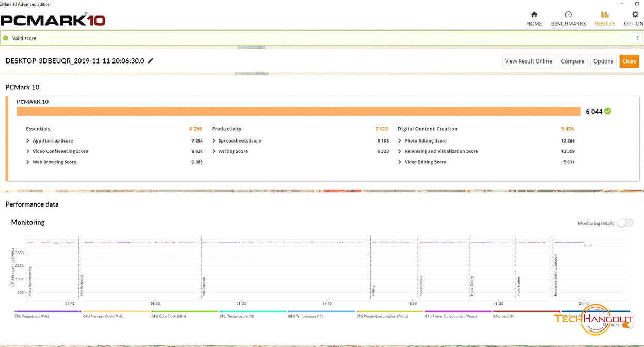Click the Photo Editing value 12 266
Viewport: 644px width, 347px height.
click(568, 141)
